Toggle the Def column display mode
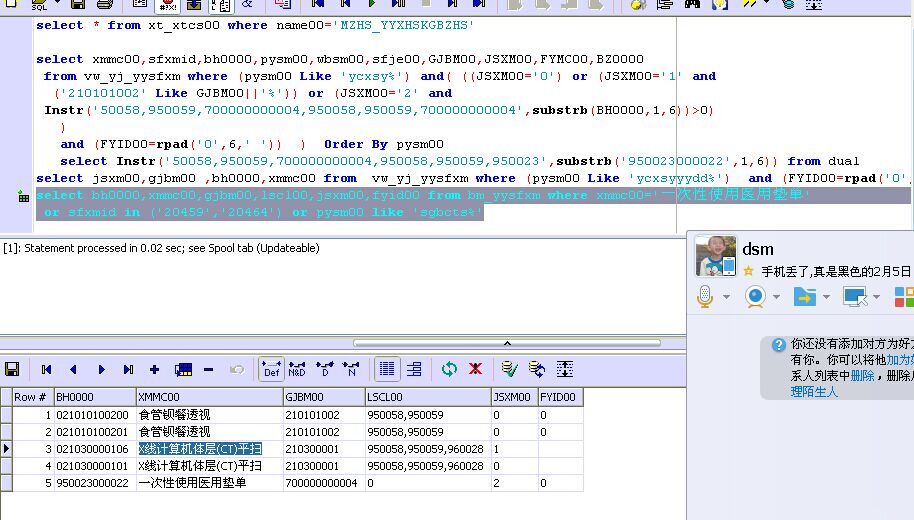 point(271,369)
